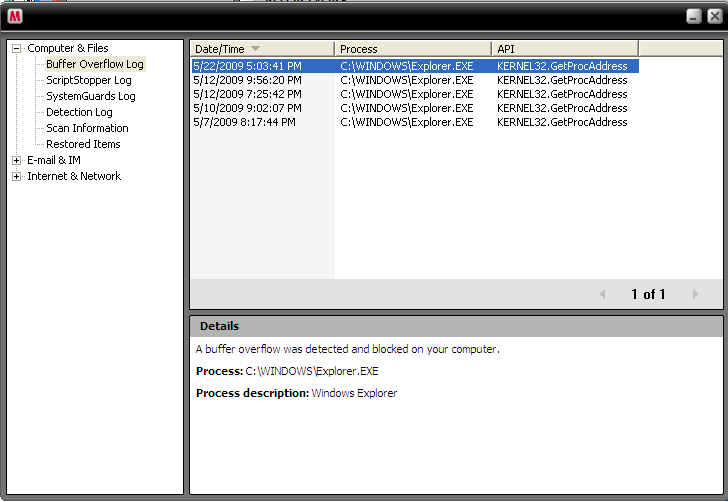728x502 pixels.
Task: Minimize the log viewer window
Action: [x=693, y=16]
